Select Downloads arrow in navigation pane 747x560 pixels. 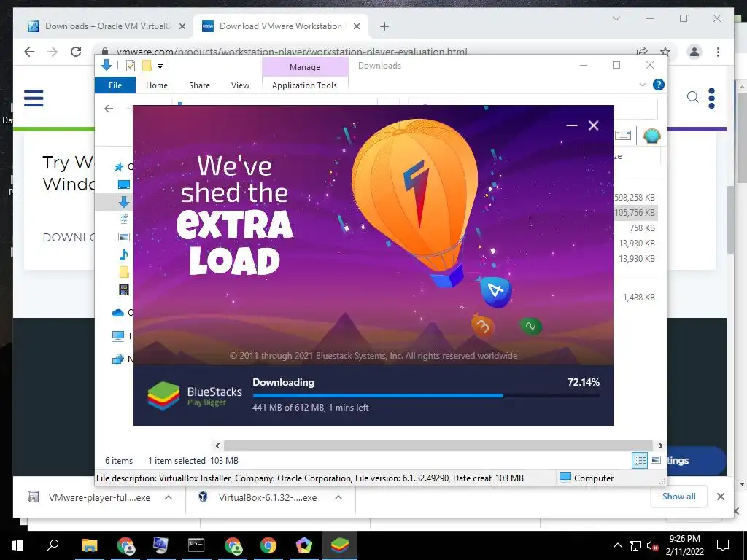point(124,202)
